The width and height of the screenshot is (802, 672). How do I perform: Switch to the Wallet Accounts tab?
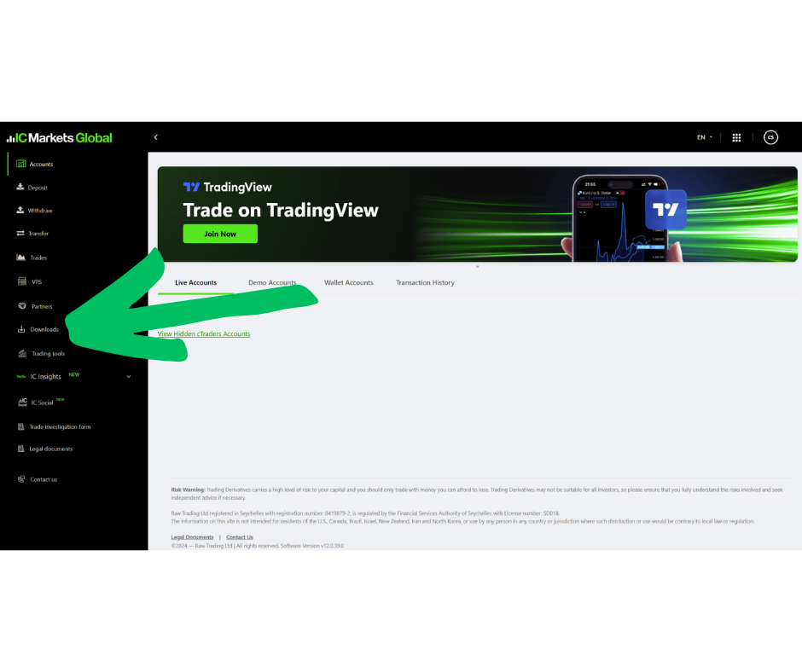[x=349, y=282]
